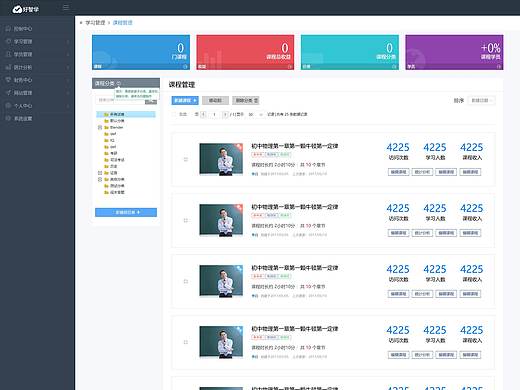Click the 删除分类 button
520x390 pixels.
246,100
